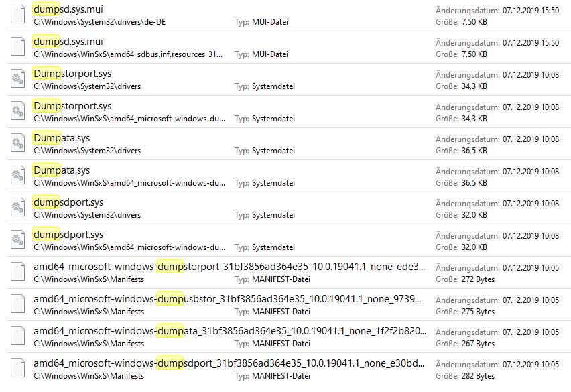Select Dumpata.sys name located in WinSxS
This screenshot has height=392, width=571.
click(62, 170)
